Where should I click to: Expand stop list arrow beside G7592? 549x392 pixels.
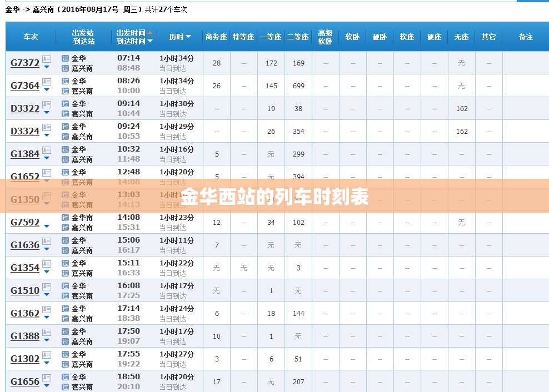click(x=47, y=226)
